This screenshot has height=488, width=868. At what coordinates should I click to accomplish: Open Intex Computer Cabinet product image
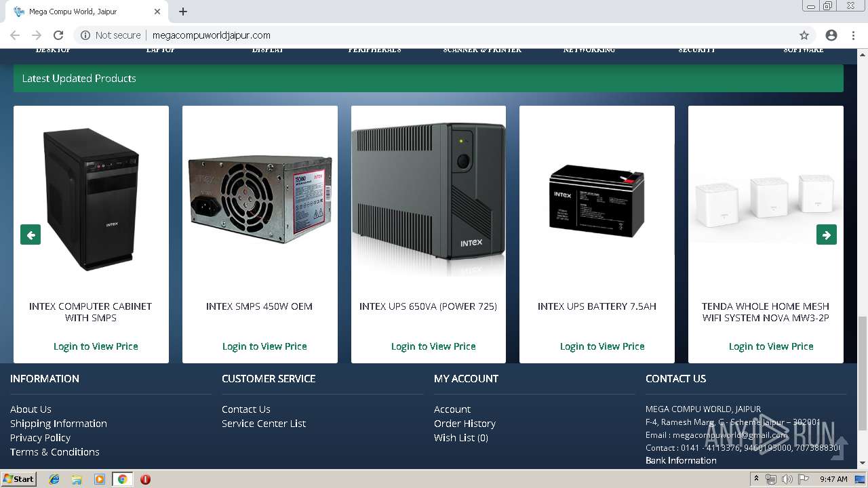coord(91,199)
